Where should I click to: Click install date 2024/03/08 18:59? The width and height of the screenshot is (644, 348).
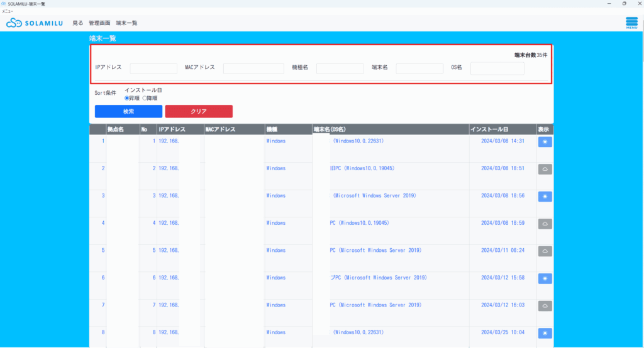(x=502, y=223)
